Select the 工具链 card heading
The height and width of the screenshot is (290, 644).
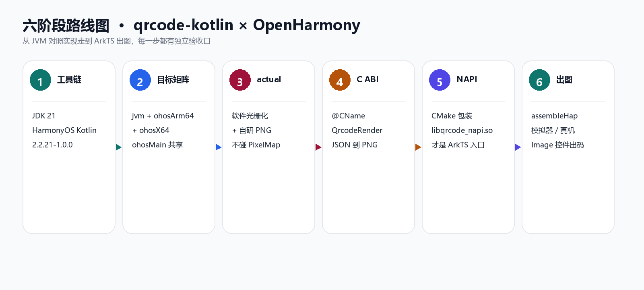coord(69,80)
